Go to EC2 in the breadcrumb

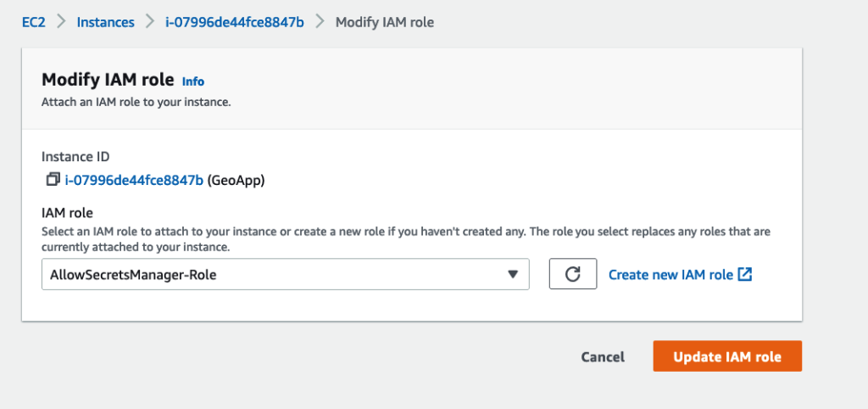[33, 22]
